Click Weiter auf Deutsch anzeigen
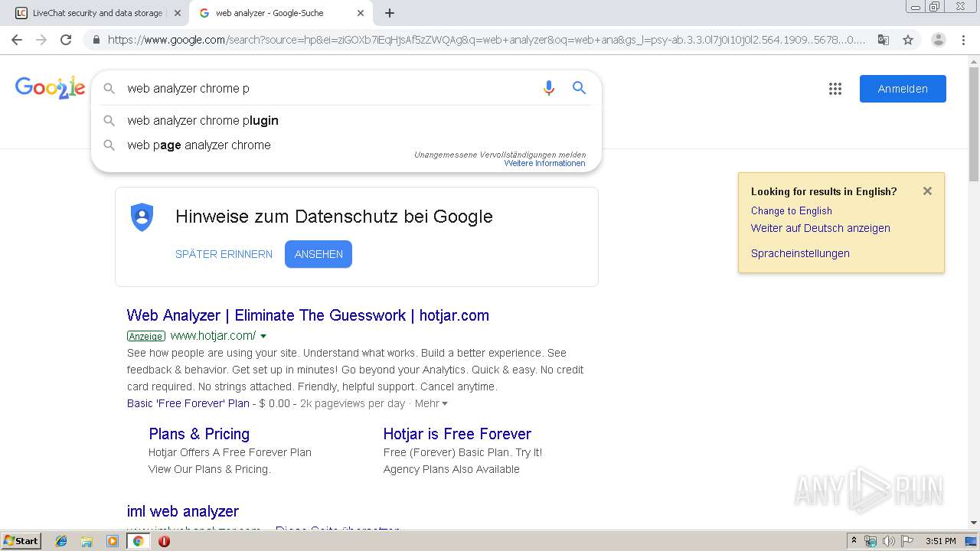The height and width of the screenshot is (551, 980). (x=821, y=228)
